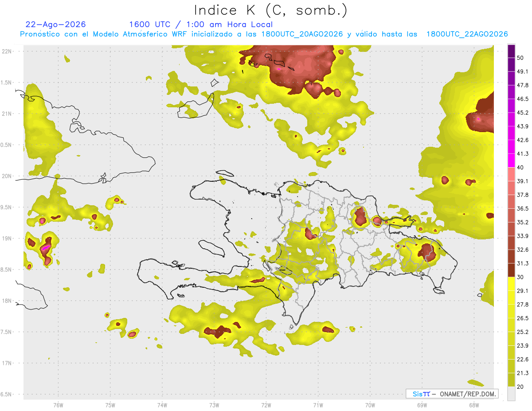532x411 pixels.
Task: Select the '19N' latitude label
Action: [x=7, y=239]
